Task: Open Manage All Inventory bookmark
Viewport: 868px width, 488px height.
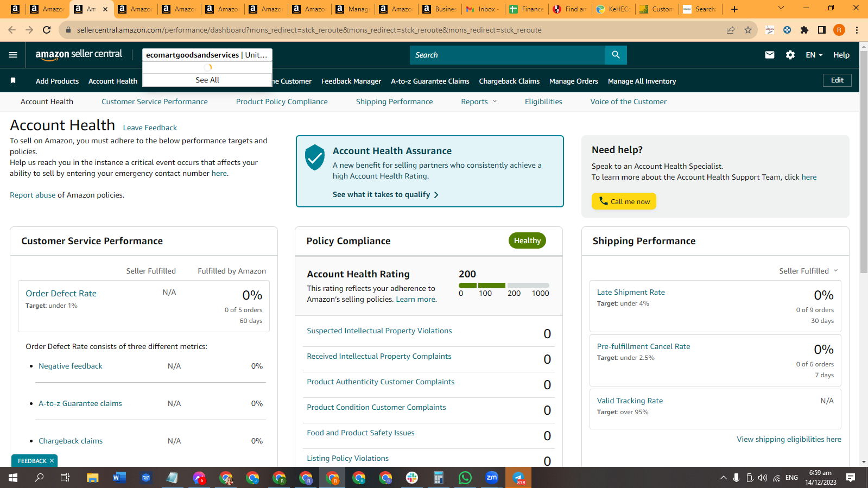Action: (642, 81)
